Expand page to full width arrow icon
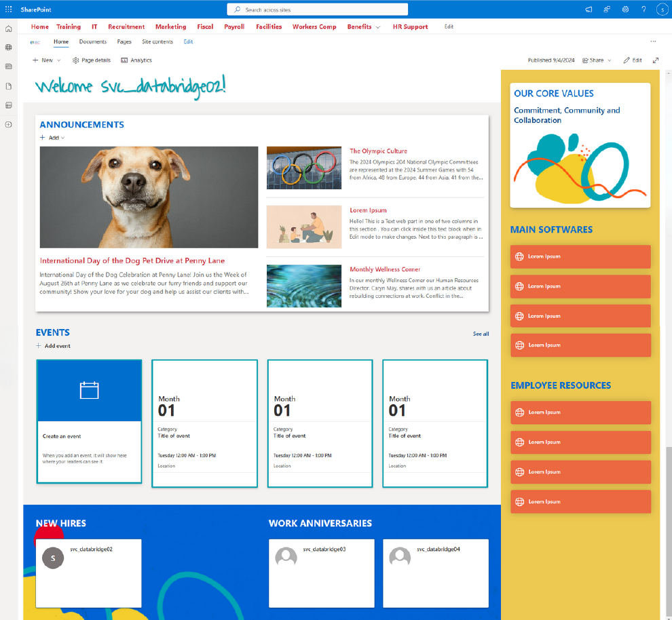 pyautogui.click(x=656, y=60)
